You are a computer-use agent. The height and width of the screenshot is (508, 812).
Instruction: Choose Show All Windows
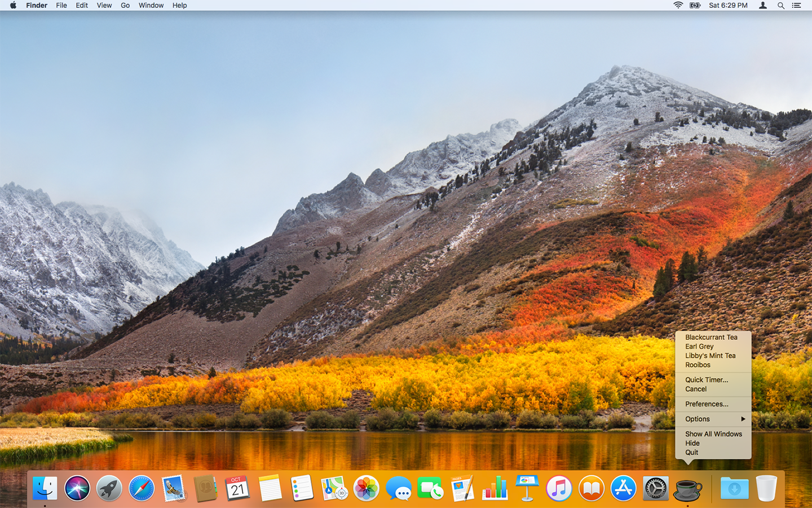tap(713, 434)
